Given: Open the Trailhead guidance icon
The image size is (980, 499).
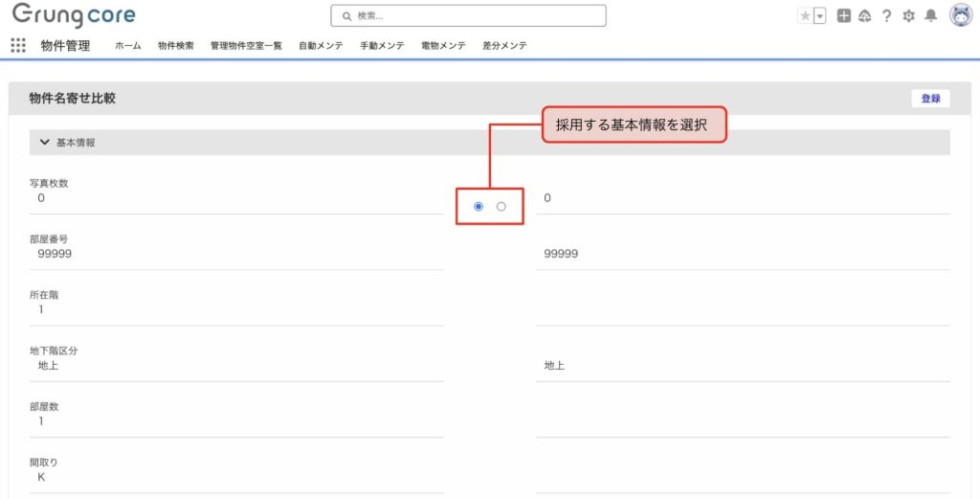Looking at the screenshot, I should (x=864, y=16).
